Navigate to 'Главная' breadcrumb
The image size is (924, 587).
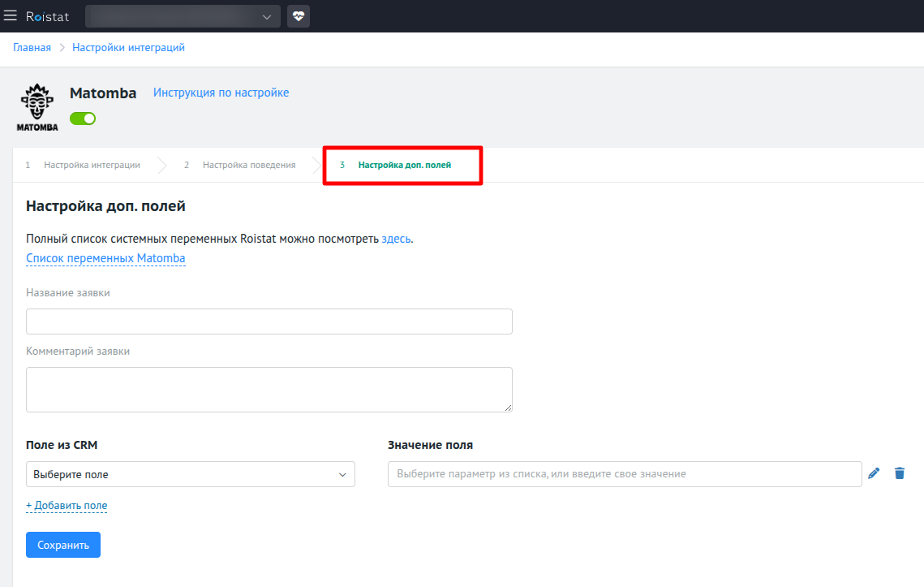pyautogui.click(x=32, y=48)
